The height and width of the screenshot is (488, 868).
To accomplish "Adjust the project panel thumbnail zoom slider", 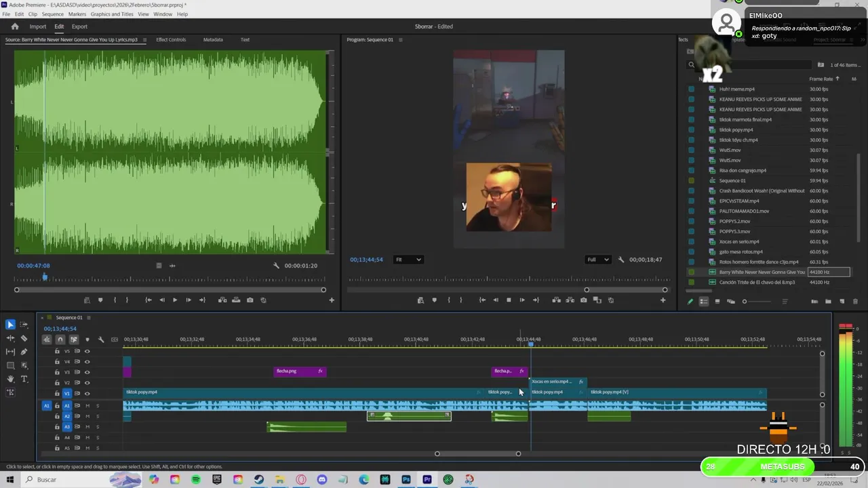I will [x=745, y=302].
